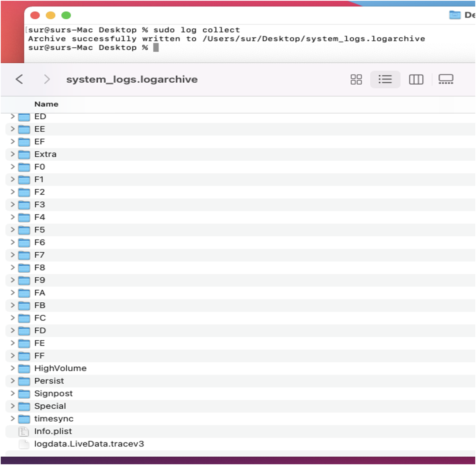Click the Special folder icon
Viewport: 476px width, 465px height.
click(24, 406)
